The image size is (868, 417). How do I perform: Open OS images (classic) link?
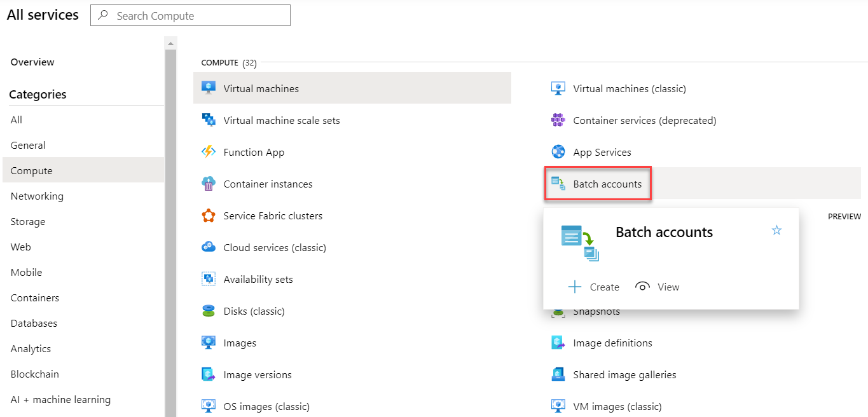pos(266,406)
